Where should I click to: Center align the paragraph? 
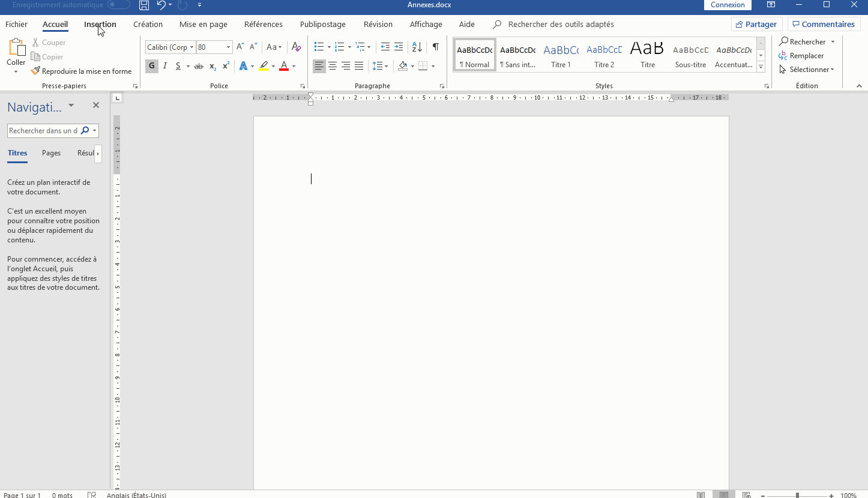click(x=333, y=66)
